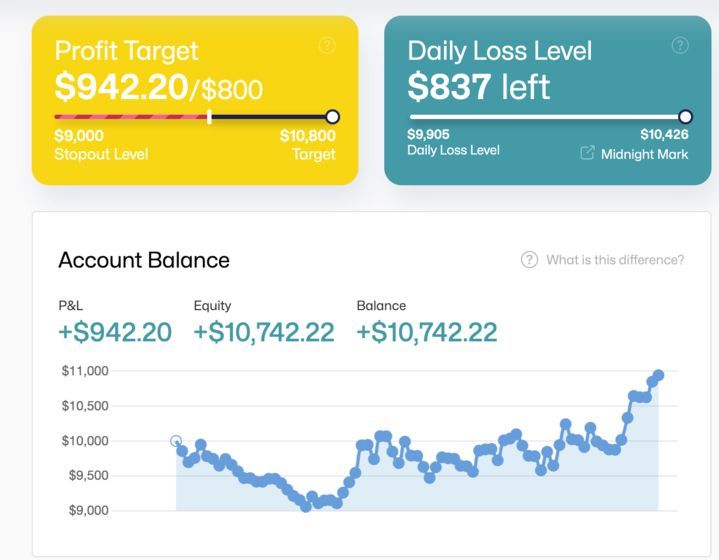Click the Equity value +$10,742.22
This screenshot has width=719, height=560.
pos(263,332)
